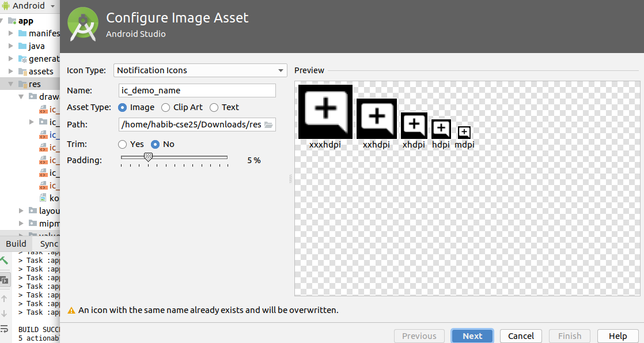Switch to the Build tab

point(16,244)
